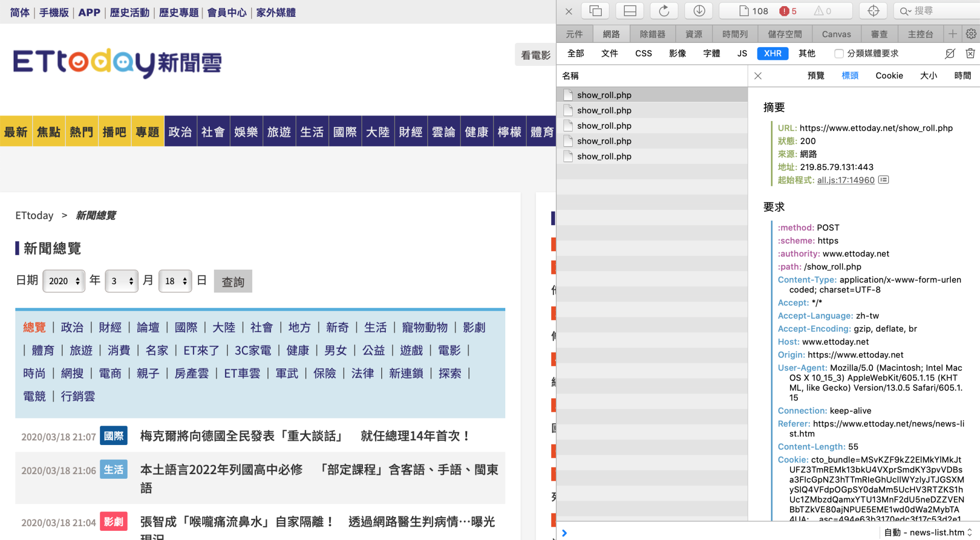Open inspector settings gear icon
The image size is (980, 540).
click(971, 34)
